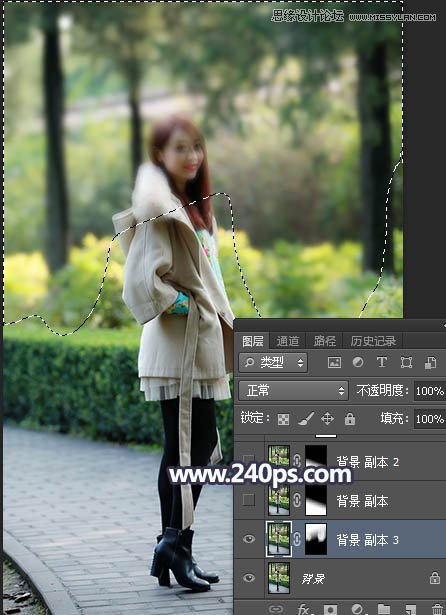
Task: Hide the 背景 layer eye icon
Action: pos(249,578)
